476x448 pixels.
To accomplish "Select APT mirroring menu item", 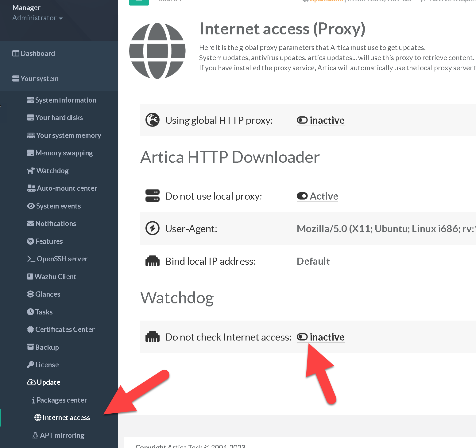I will (x=62, y=435).
